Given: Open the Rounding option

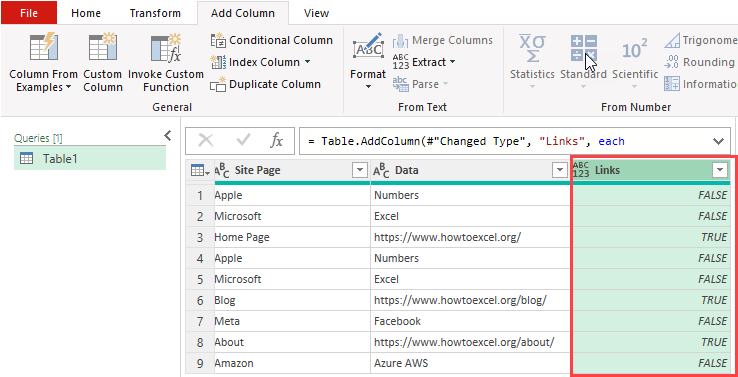Looking at the screenshot, I should click(x=700, y=62).
